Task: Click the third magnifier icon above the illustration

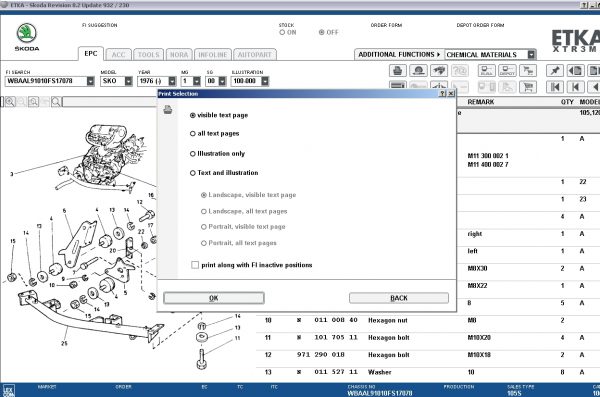Action: tap(33, 101)
